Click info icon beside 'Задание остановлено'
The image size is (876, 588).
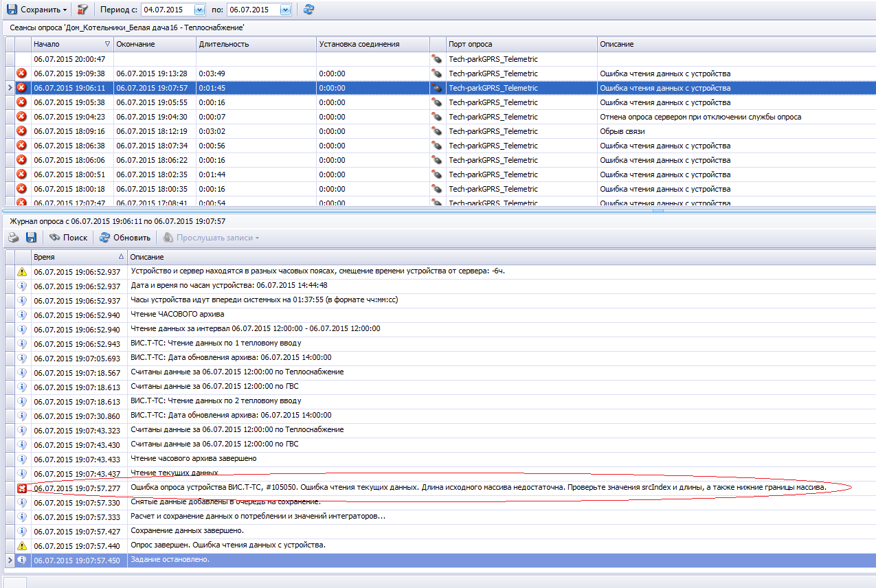tap(22, 560)
